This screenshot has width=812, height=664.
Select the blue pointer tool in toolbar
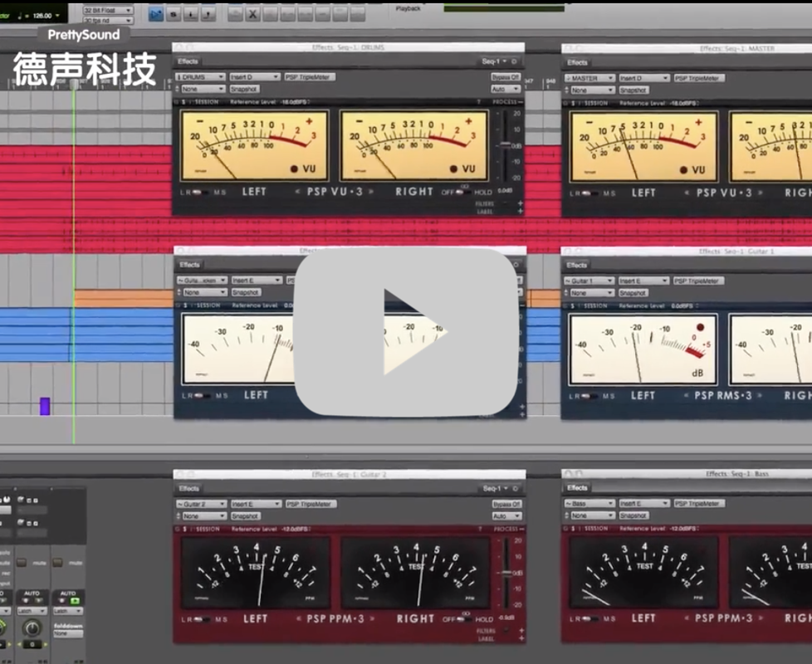click(x=155, y=14)
